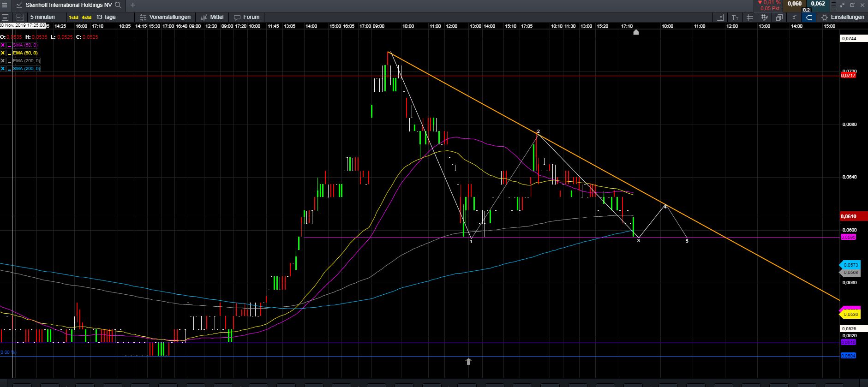Viewport: 868px width, 387px height.
Task: Add a new chart tab
Action: pyautogui.click(x=133, y=5)
